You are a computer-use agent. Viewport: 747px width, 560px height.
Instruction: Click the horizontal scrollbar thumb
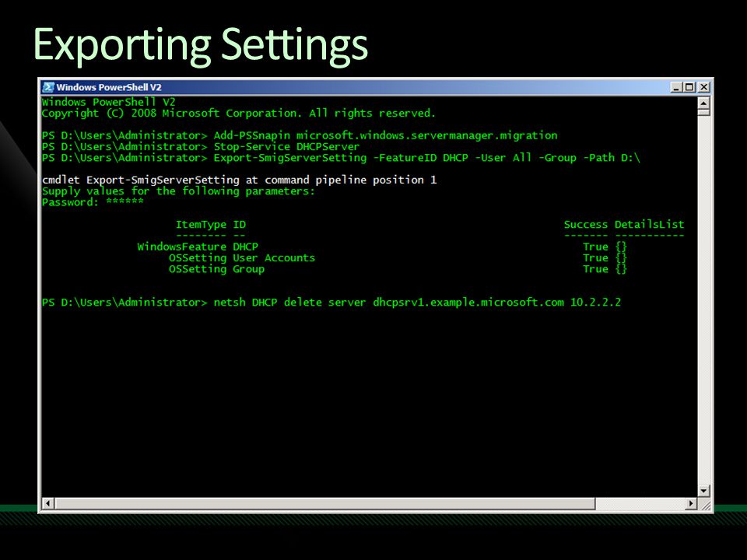click(325, 503)
